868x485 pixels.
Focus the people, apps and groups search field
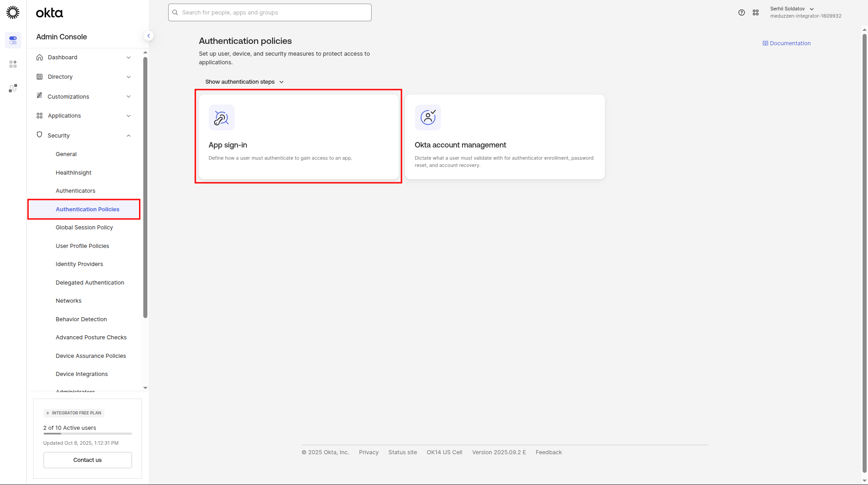coord(270,13)
